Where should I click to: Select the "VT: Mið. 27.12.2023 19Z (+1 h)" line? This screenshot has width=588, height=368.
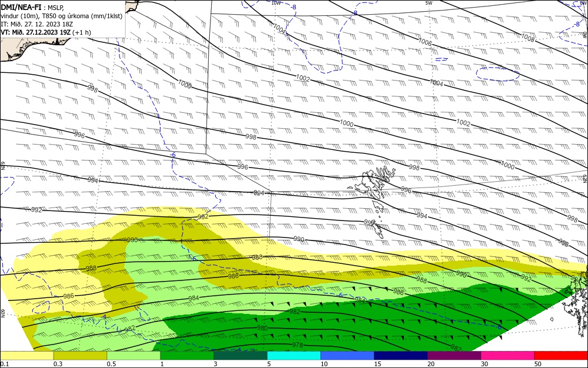pos(46,32)
